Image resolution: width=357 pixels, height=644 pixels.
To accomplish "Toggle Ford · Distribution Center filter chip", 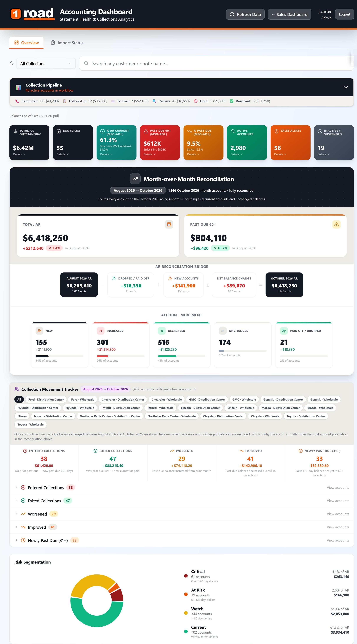I will [x=46, y=400].
